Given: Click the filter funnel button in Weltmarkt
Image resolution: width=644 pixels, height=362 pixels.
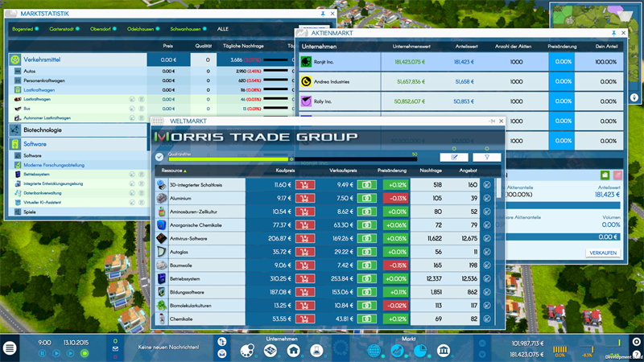Looking at the screenshot, I should point(486,158).
